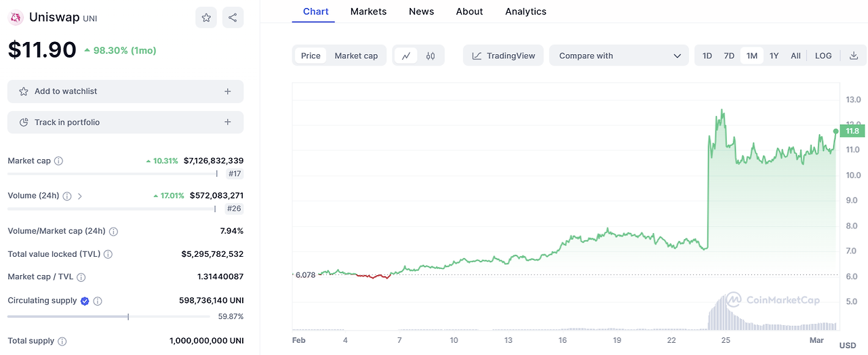Open TradingView chart button
The width and height of the screenshot is (868, 355).
click(504, 56)
